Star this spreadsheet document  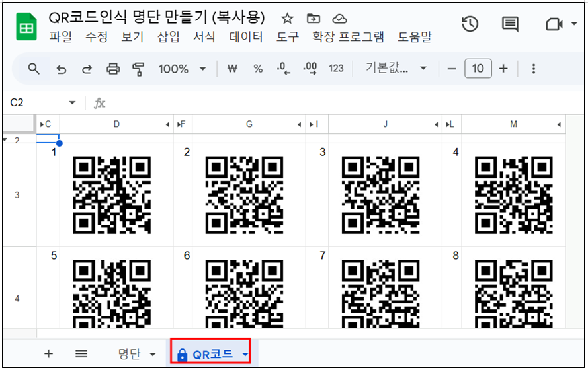pos(287,18)
